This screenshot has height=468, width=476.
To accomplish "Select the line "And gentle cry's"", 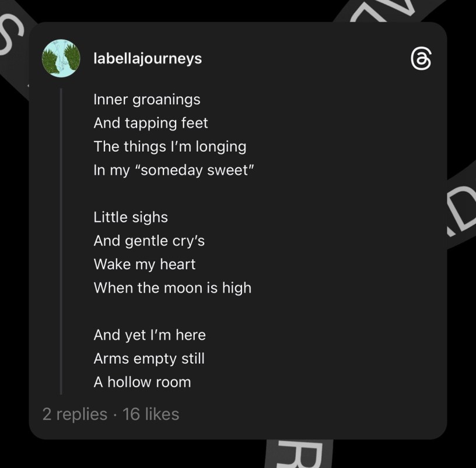I will point(149,241).
